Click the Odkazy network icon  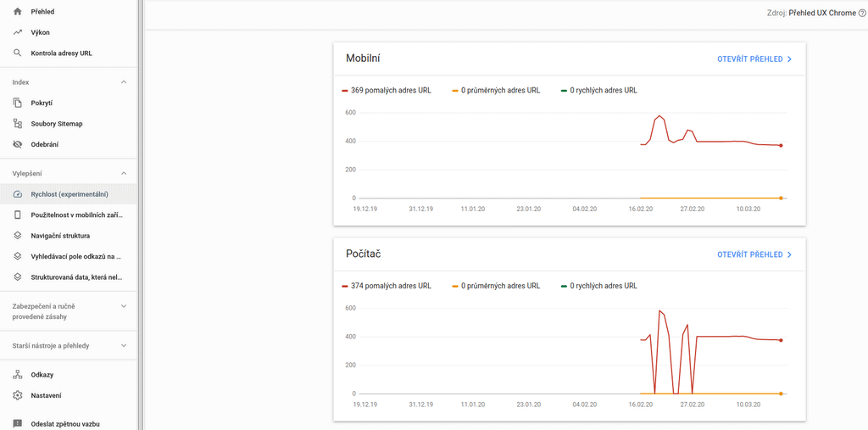(17, 375)
